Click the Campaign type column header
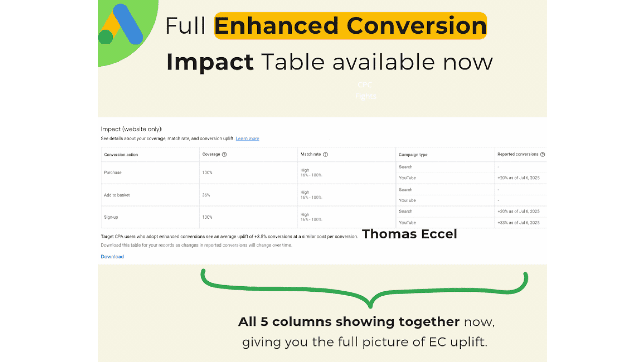644x362 pixels. tap(413, 155)
